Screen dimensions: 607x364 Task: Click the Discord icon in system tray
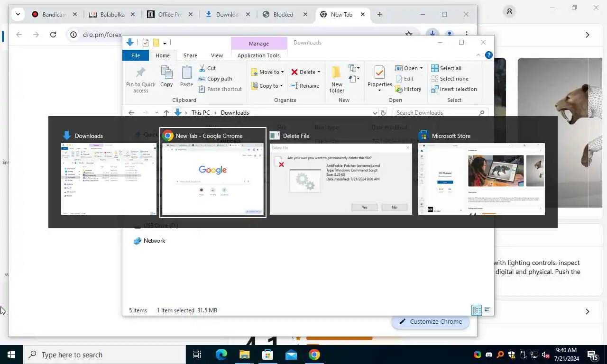point(489,355)
